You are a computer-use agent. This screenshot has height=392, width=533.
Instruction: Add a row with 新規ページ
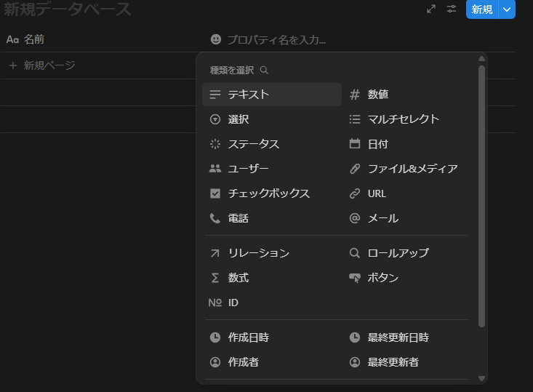(49, 65)
